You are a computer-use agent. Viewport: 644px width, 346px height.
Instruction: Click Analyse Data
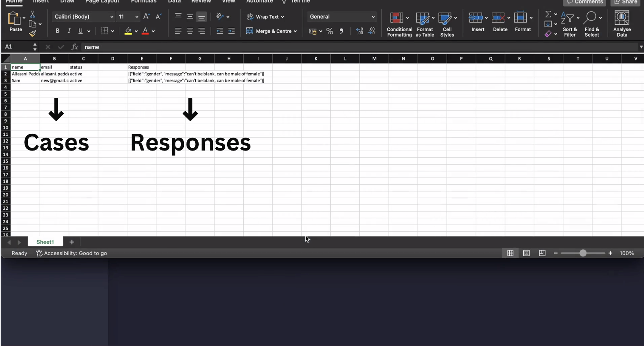pyautogui.click(x=622, y=24)
